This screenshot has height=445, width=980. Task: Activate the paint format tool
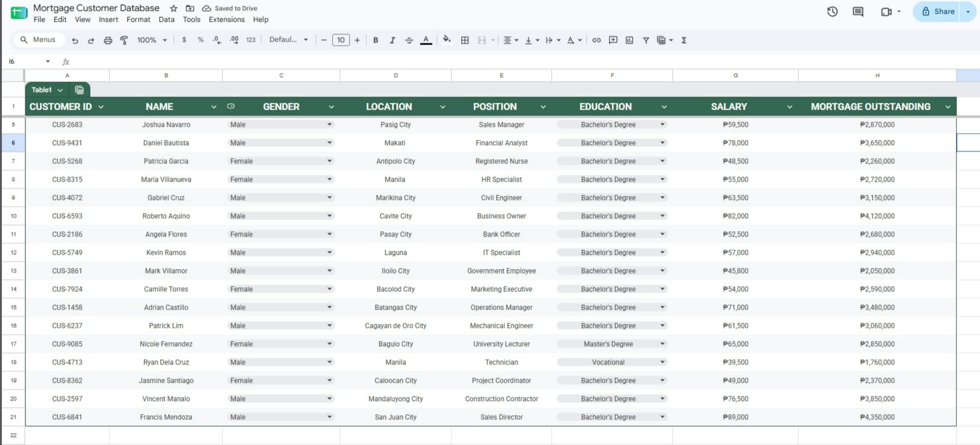(x=124, y=41)
